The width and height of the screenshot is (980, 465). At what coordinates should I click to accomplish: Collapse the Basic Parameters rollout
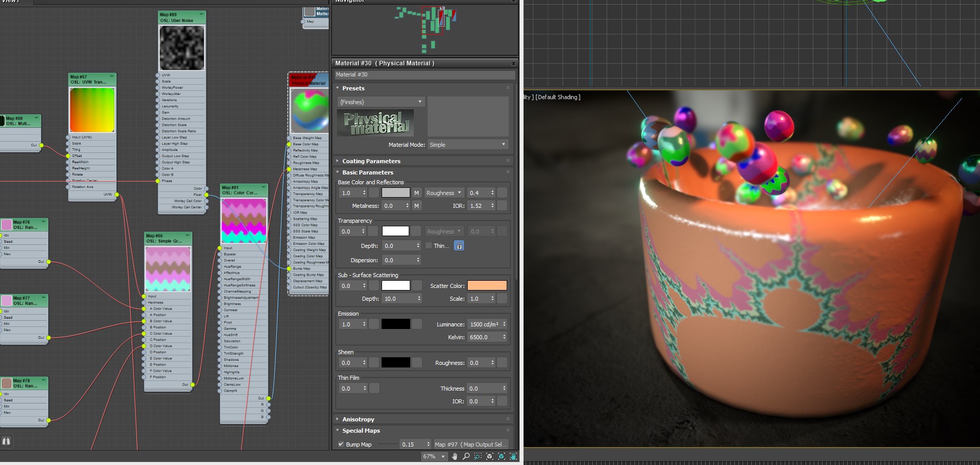pos(368,172)
